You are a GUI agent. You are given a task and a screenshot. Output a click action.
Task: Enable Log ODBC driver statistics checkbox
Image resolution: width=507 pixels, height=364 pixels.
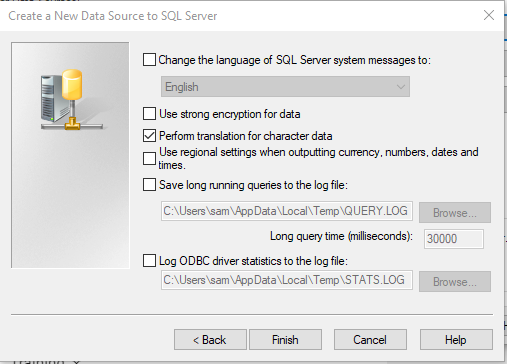click(149, 260)
